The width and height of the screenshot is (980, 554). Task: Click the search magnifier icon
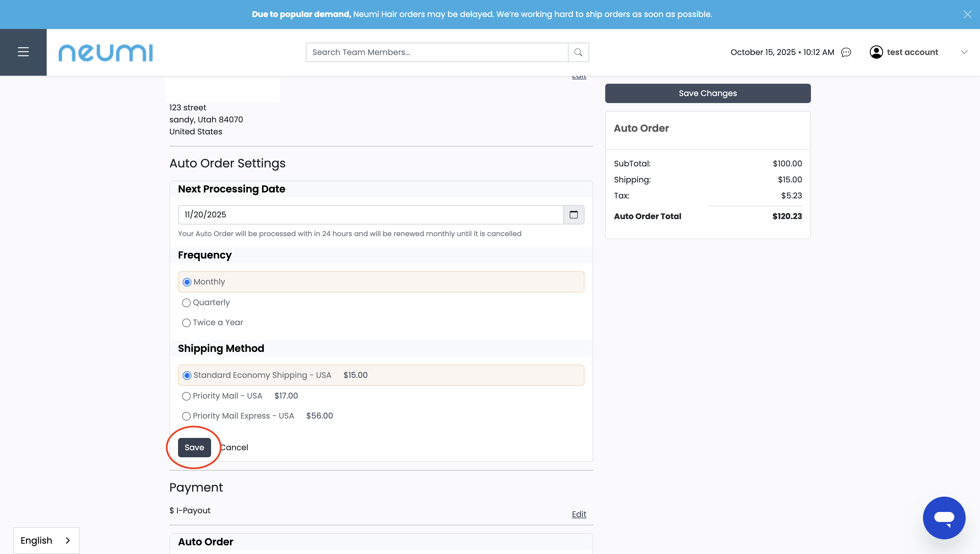click(578, 52)
